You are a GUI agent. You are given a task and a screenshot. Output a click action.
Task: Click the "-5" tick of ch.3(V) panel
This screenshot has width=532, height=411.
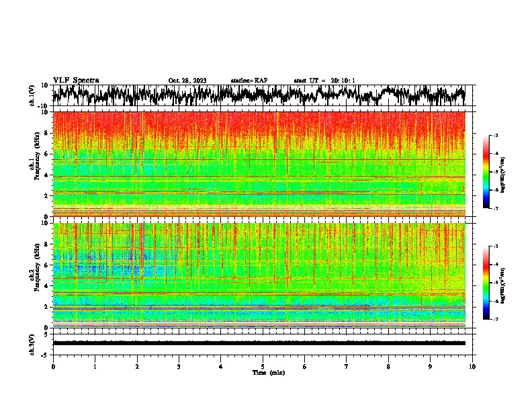click(45, 355)
